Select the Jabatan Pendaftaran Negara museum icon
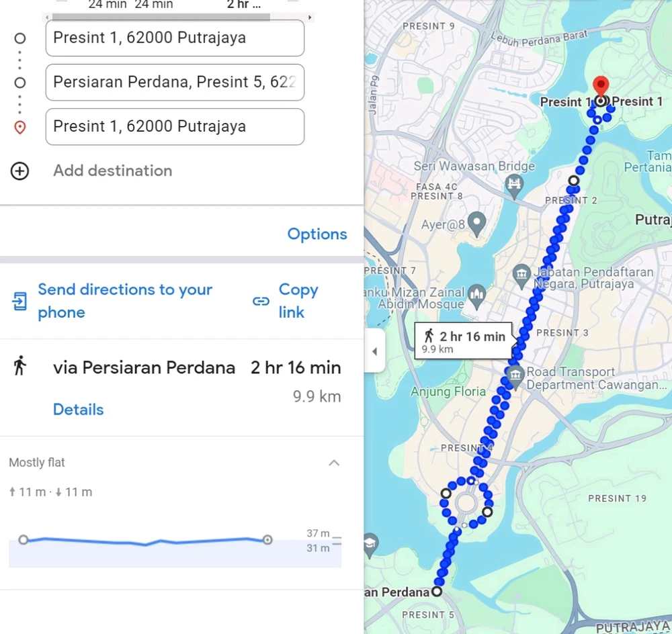672x634 pixels. (521, 275)
